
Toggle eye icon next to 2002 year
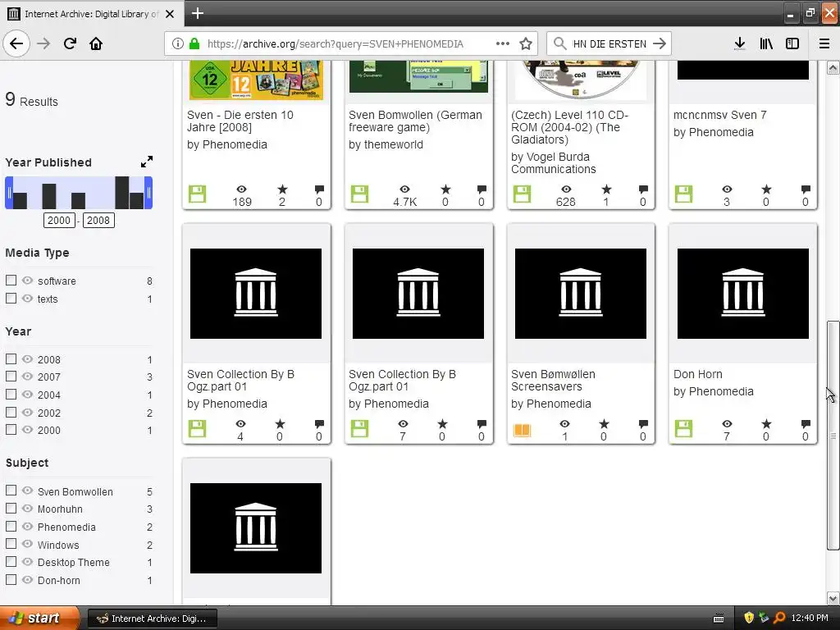(27, 413)
